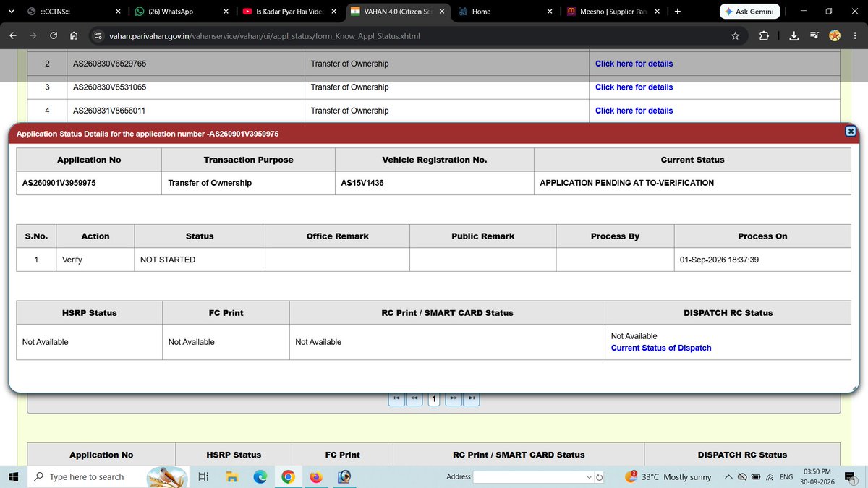Launch Microsoft Edge from taskbar
This screenshot has width=868, height=488.
tap(260, 476)
